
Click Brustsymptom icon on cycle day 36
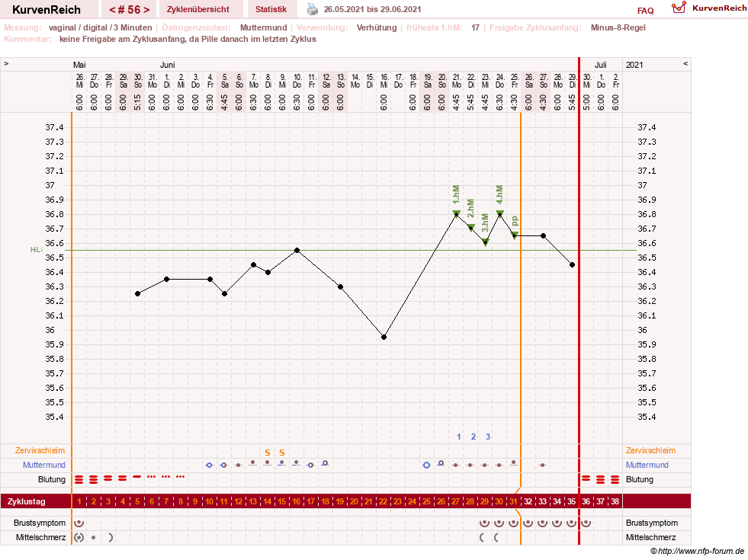click(x=586, y=523)
